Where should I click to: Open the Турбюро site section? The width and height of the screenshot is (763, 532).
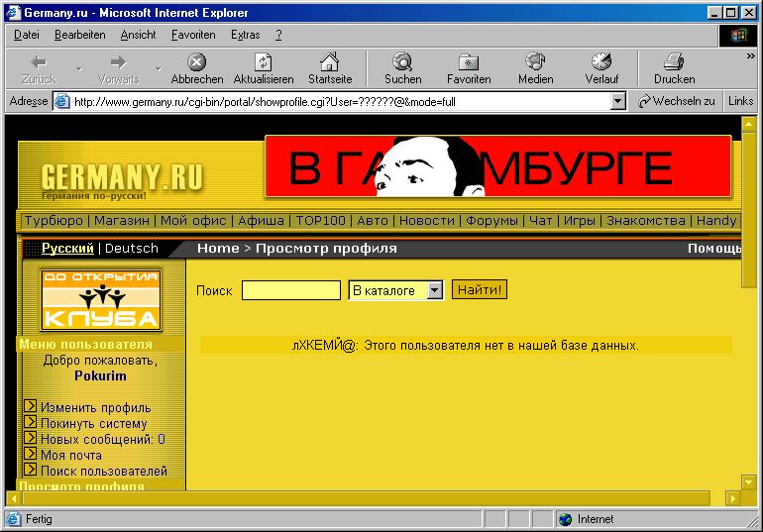pyautogui.click(x=54, y=221)
